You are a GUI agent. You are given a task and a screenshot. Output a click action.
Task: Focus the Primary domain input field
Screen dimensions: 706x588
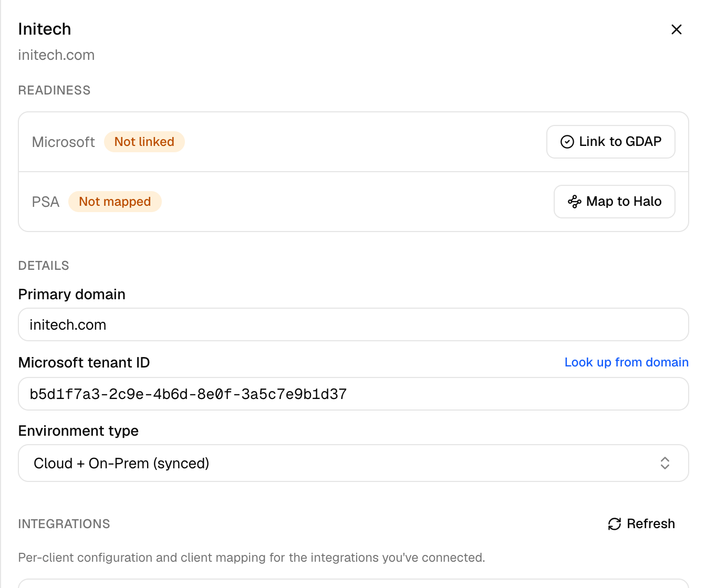[x=353, y=324]
